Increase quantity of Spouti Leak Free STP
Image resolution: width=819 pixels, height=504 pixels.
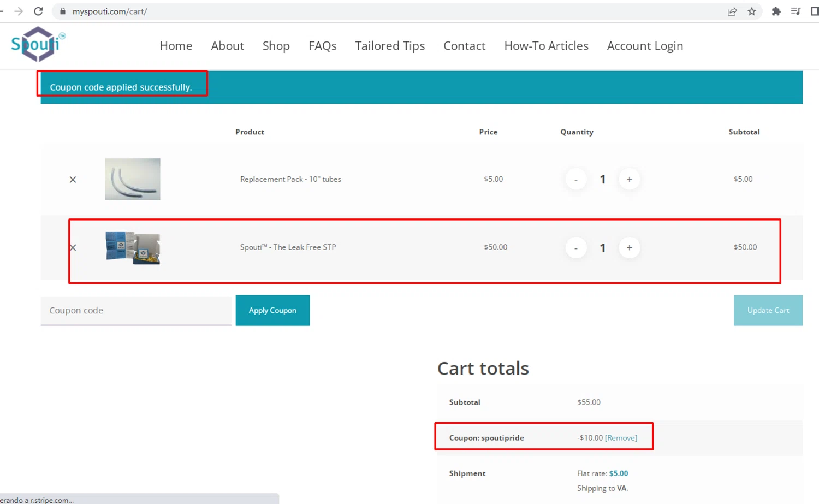pyautogui.click(x=629, y=247)
